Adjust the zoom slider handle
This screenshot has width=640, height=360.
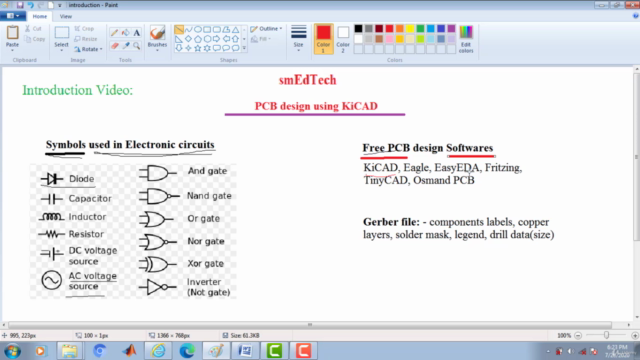[607, 335]
